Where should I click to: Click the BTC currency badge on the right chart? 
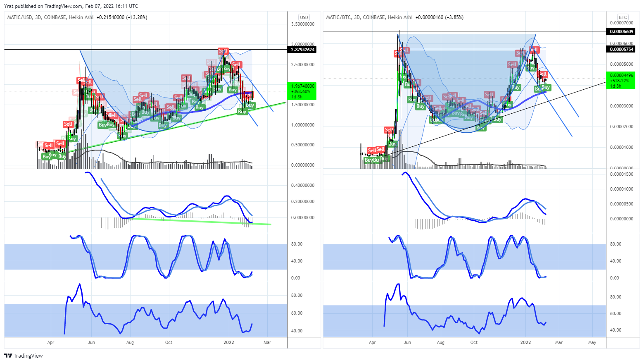pyautogui.click(x=623, y=17)
